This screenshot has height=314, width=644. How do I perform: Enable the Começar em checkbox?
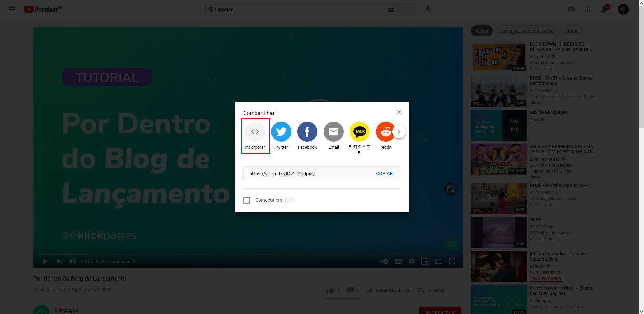[247, 200]
